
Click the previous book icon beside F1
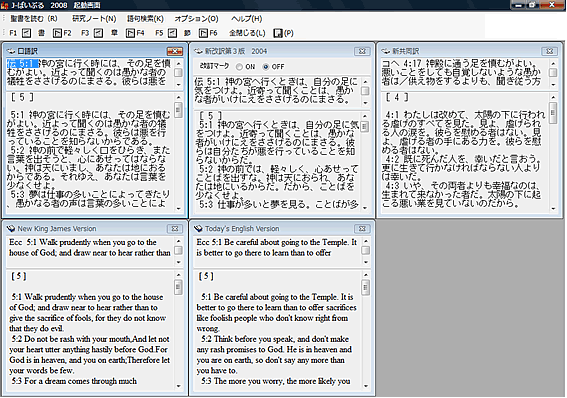(26, 33)
